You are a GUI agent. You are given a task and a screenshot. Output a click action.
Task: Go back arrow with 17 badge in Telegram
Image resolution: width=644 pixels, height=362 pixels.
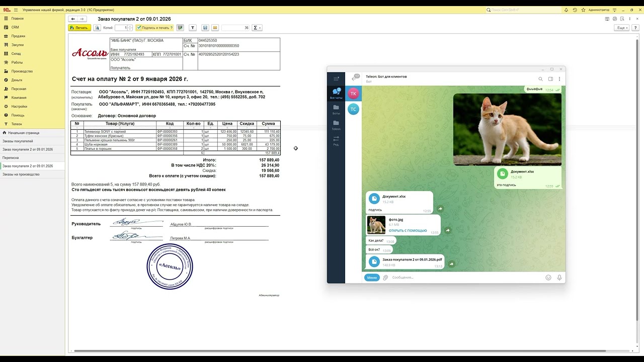(x=354, y=78)
